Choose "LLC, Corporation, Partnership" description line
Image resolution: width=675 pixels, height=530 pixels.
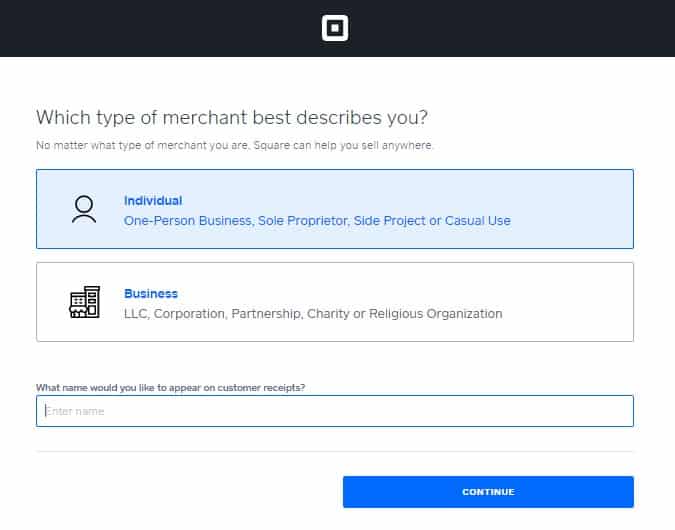point(214,314)
